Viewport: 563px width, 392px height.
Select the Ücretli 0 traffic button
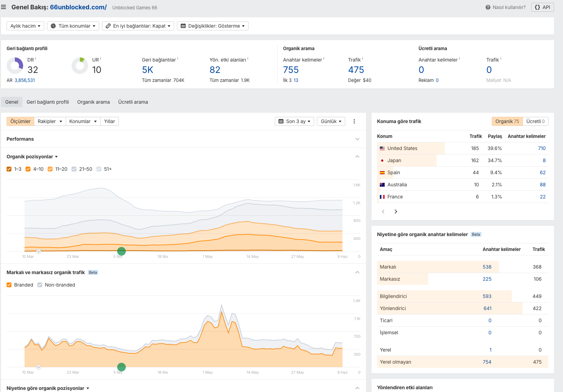(x=535, y=121)
